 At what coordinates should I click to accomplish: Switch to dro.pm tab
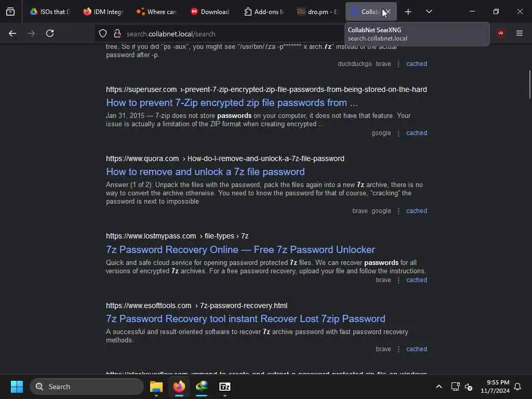point(317,12)
